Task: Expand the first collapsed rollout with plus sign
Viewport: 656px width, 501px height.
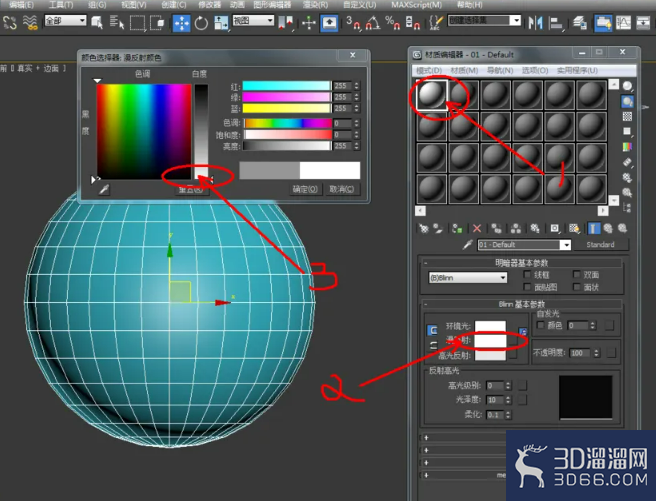Action: 426,438
